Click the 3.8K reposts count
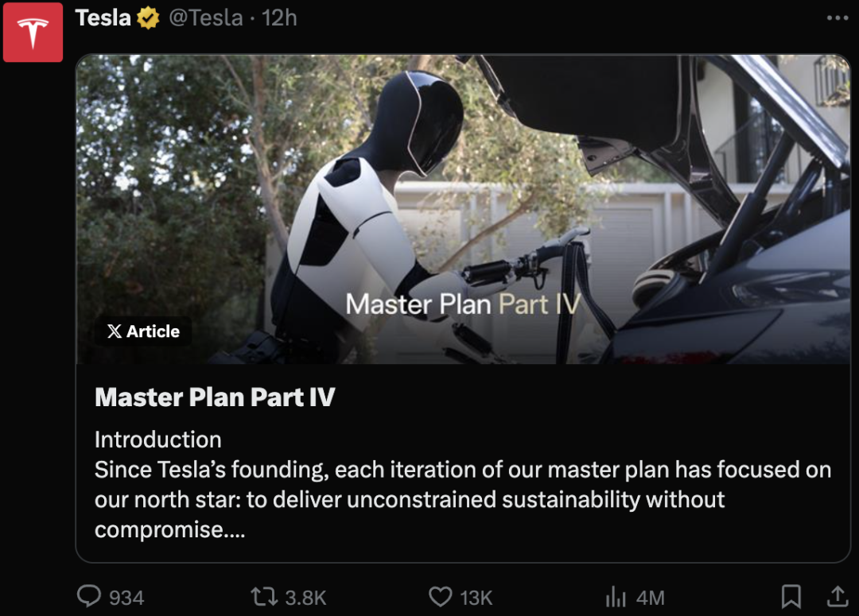This screenshot has width=859, height=616. 305,598
